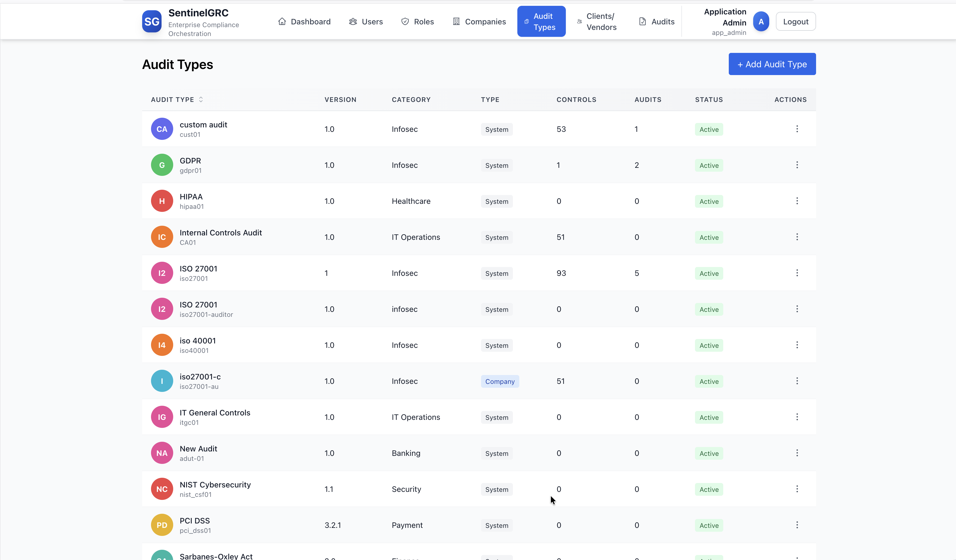Click the Company type badge for iso27001-c
The width and height of the screenshot is (956, 560).
coord(500,381)
